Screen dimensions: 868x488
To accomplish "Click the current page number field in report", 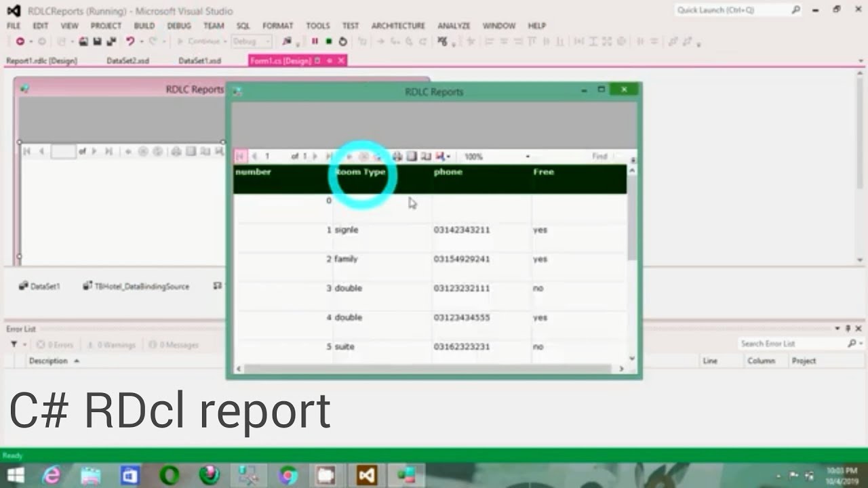I will click(x=275, y=157).
